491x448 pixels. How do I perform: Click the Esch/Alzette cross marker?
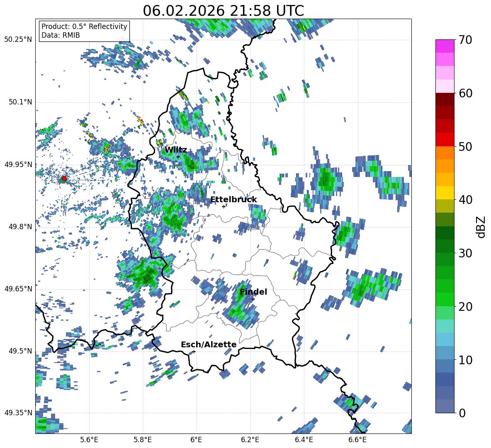(194, 351)
